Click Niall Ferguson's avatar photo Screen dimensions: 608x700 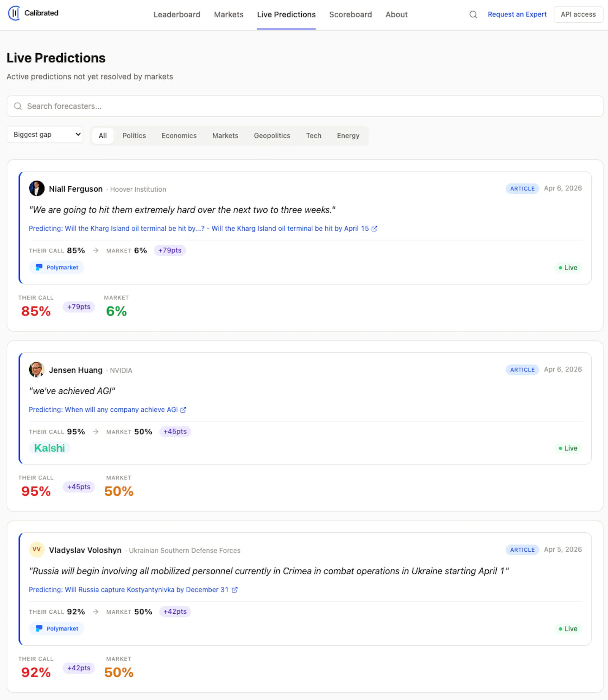pyautogui.click(x=37, y=189)
